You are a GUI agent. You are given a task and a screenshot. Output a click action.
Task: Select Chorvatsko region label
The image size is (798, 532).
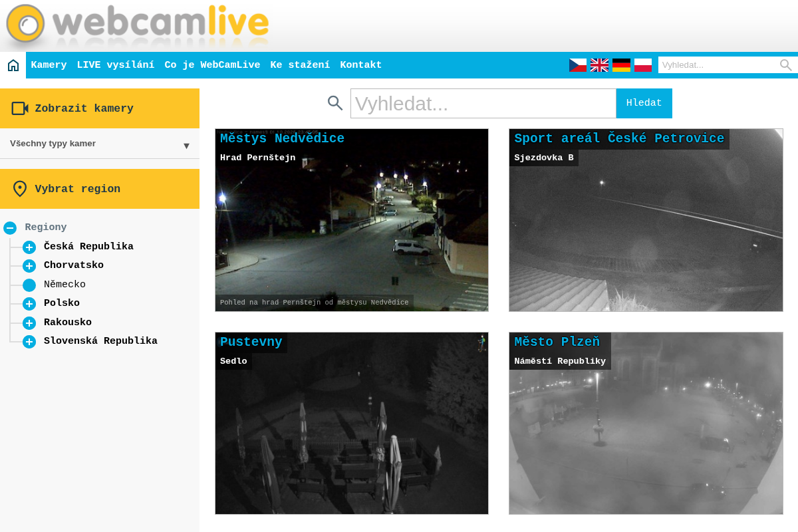74,265
